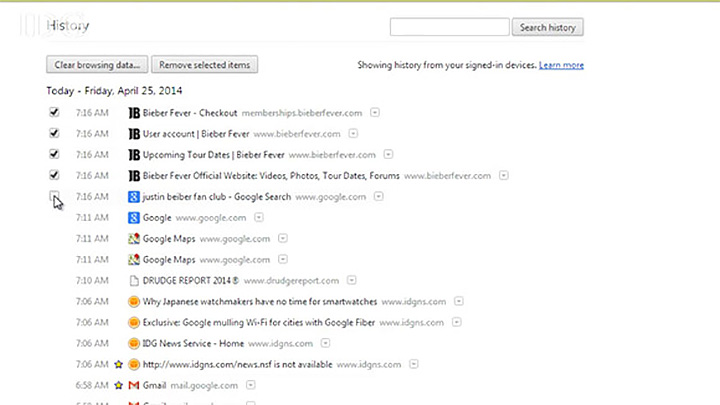Click the Remove selected items button
The height and width of the screenshot is (405, 720).
point(206,65)
